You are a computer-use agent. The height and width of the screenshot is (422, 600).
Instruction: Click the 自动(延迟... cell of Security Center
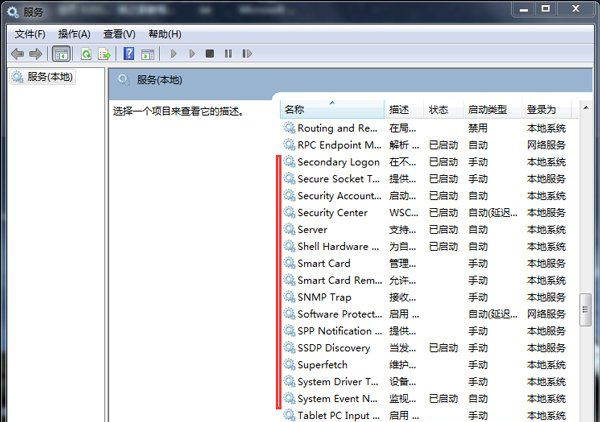coord(493,212)
